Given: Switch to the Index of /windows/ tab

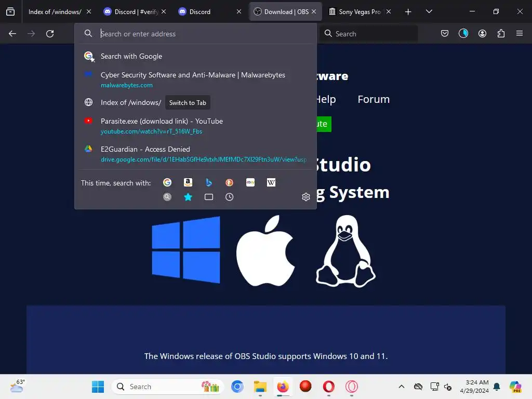Looking at the screenshot, I should (55, 11).
